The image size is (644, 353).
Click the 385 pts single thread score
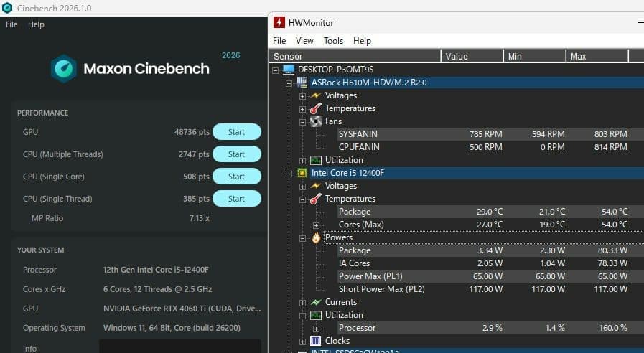[x=196, y=198]
